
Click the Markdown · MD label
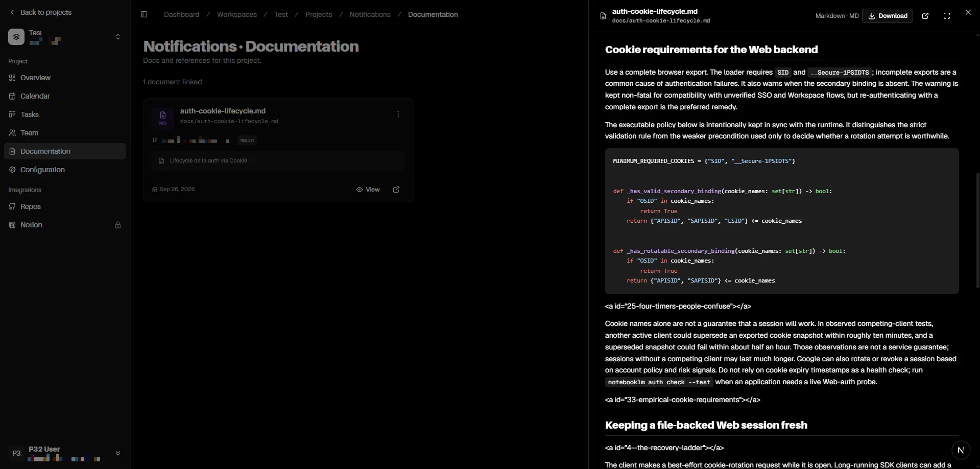(837, 16)
